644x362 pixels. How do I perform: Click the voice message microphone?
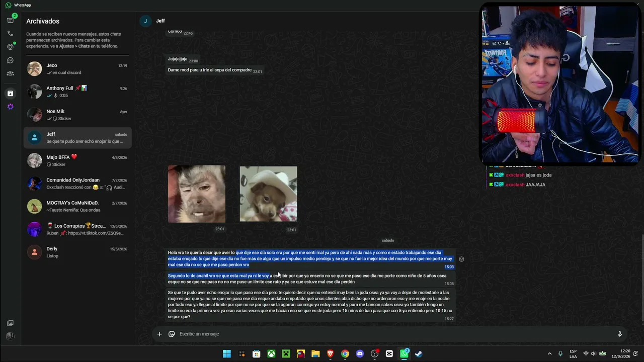(x=619, y=334)
